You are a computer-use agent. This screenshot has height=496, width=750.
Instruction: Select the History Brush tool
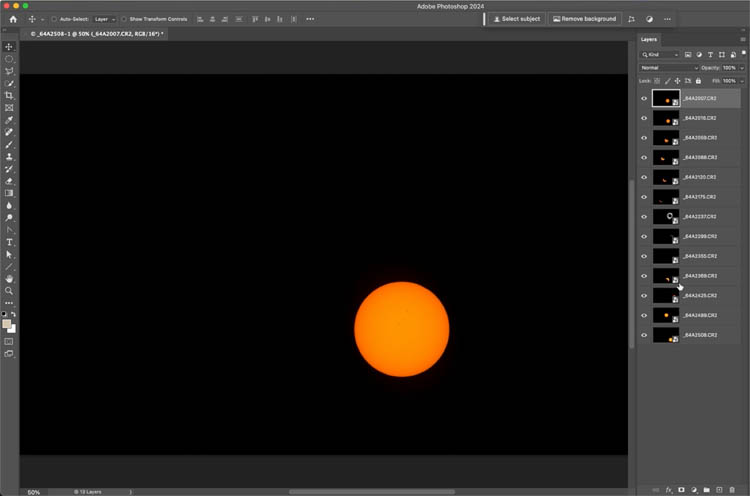tap(9, 169)
